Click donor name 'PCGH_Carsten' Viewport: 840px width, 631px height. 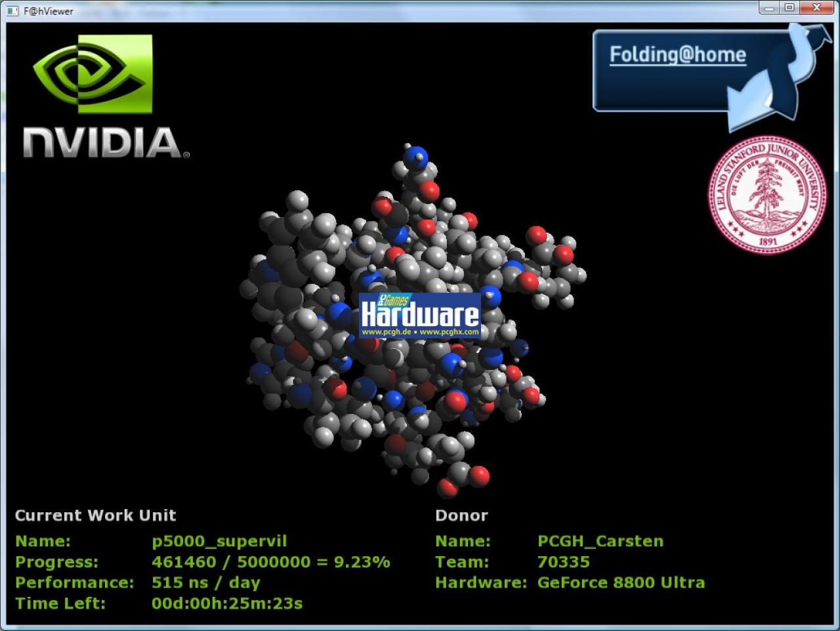(x=600, y=541)
